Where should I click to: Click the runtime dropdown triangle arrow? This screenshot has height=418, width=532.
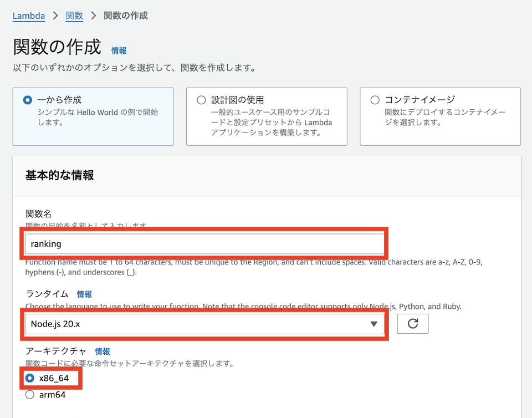(374, 324)
